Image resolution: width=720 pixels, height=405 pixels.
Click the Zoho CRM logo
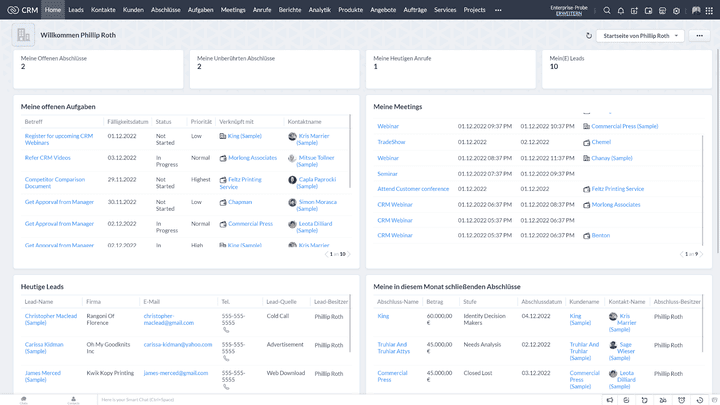22,10
